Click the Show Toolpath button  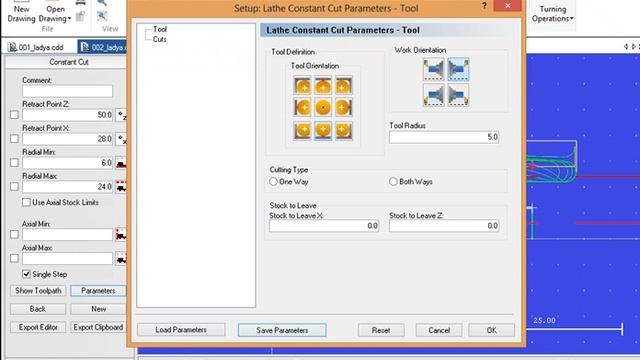[x=38, y=291]
